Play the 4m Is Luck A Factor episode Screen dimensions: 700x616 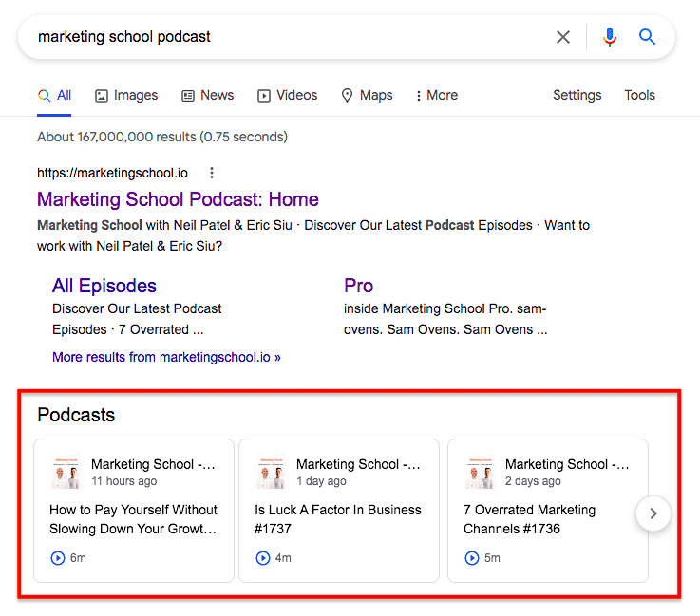click(263, 558)
